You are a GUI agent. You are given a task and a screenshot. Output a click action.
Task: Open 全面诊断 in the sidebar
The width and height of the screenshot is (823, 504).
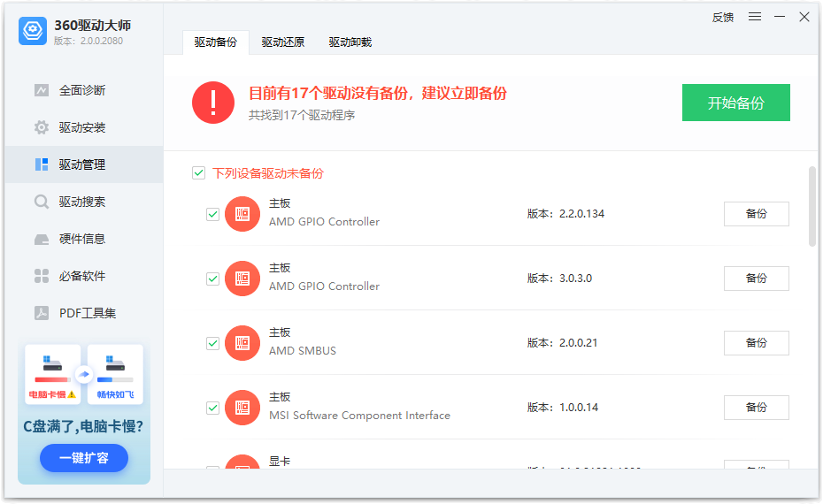tap(84, 90)
